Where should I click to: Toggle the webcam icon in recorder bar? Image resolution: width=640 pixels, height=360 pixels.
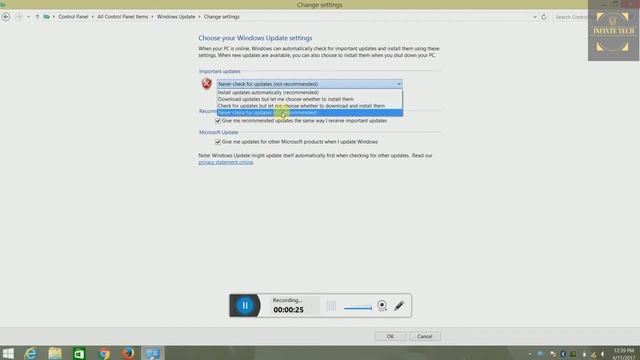click(382, 305)
